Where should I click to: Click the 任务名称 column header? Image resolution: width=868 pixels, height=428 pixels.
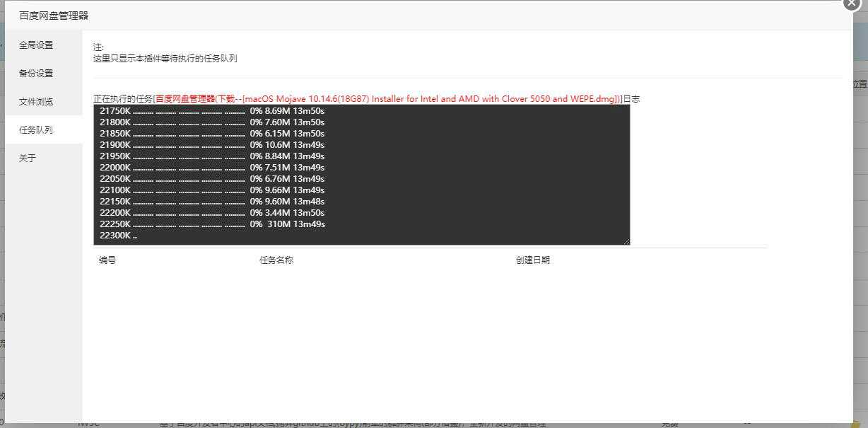point(276,260)
